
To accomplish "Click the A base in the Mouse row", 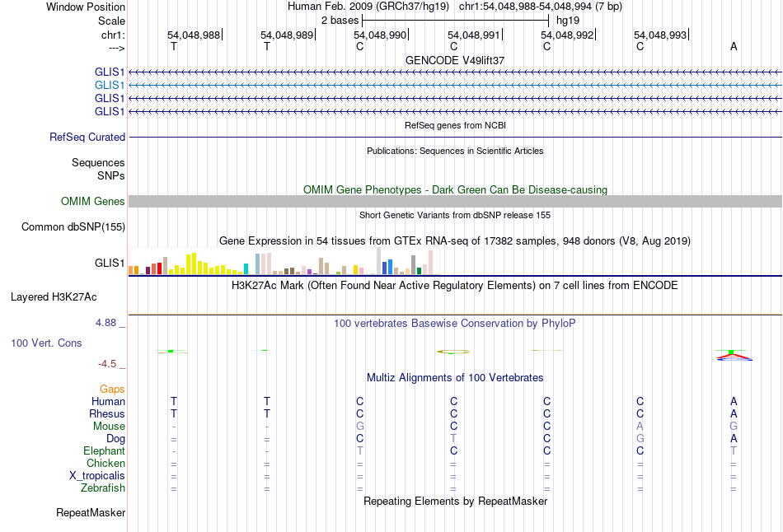I will click(640, 427).
